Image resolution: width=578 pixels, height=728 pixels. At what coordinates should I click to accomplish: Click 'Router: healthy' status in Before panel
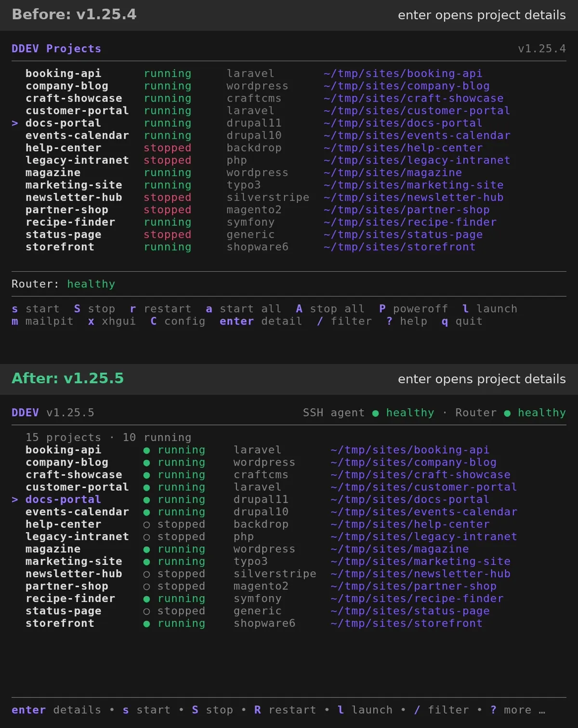(63, 284)
